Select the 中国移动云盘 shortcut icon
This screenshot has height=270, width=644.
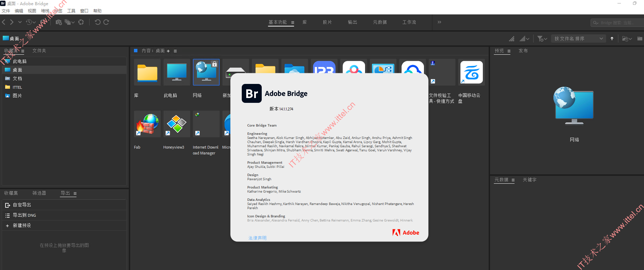pos(471,72)
